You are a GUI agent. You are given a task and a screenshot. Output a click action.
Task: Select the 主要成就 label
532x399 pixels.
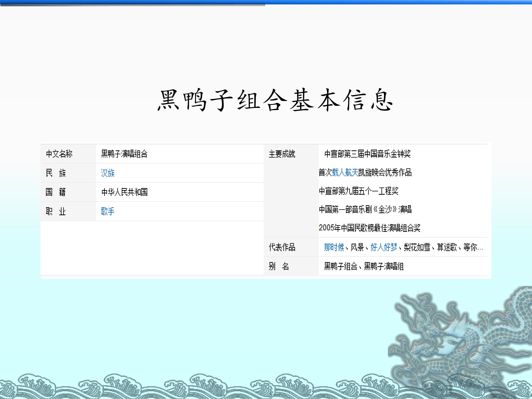[282, 154]
